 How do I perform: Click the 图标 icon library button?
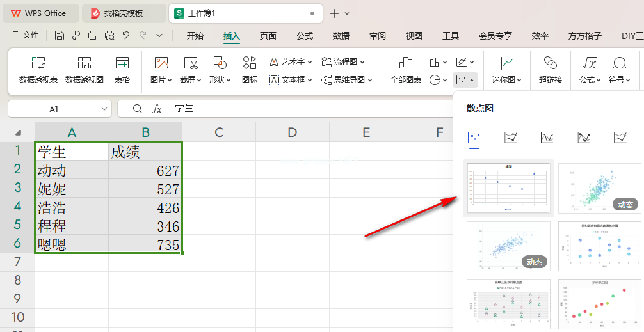[x=250, y=70]
